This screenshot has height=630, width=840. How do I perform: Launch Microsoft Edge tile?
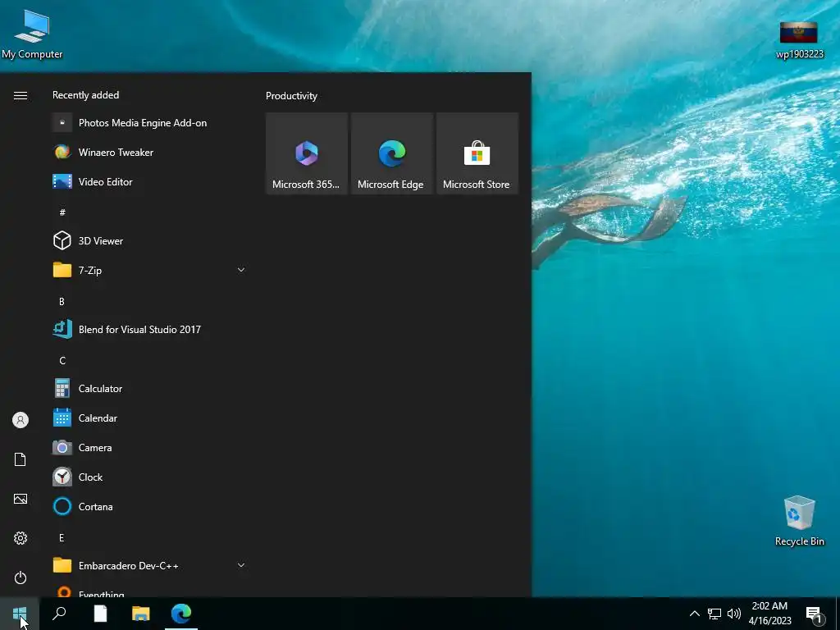(391, 153)
